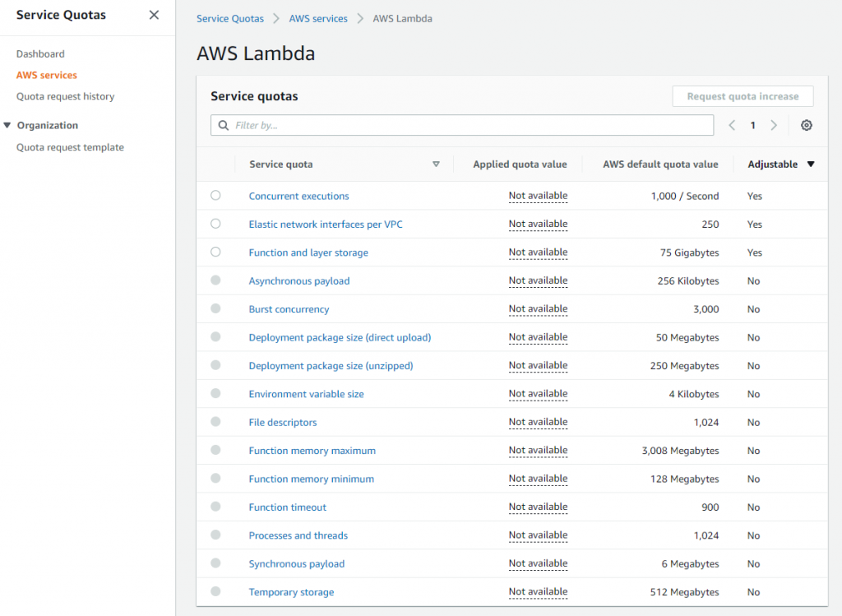
Task: Click the AWS services breadcrumb
Action: [x=318, y=18]
